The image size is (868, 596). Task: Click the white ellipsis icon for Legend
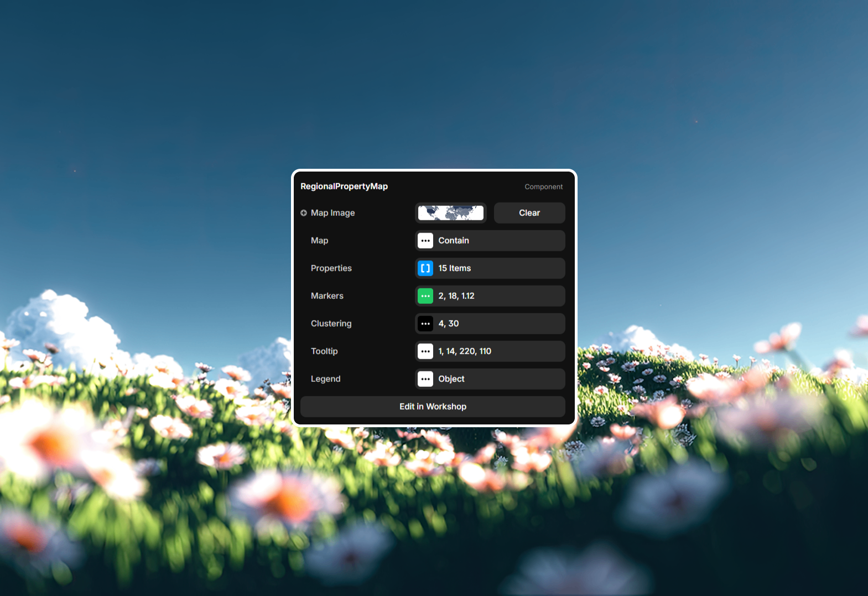[425, 379]
